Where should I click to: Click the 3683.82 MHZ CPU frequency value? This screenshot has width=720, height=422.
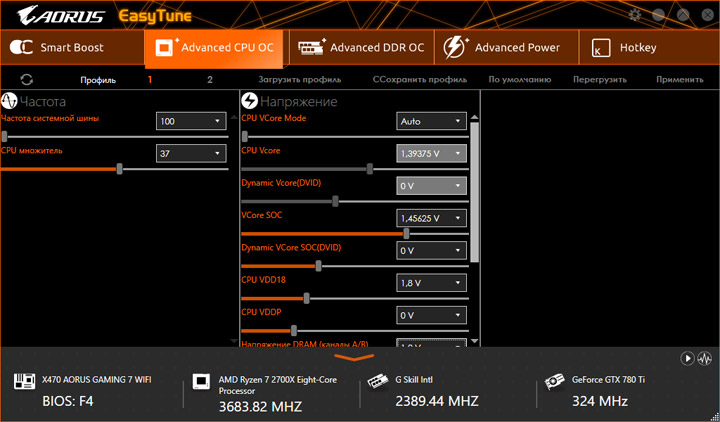point(260,407)
